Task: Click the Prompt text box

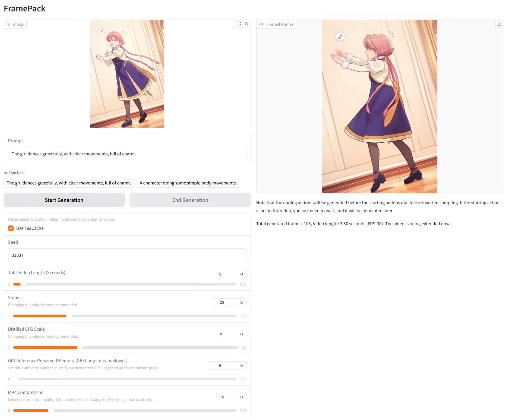Action: click(x=127, y=154)
